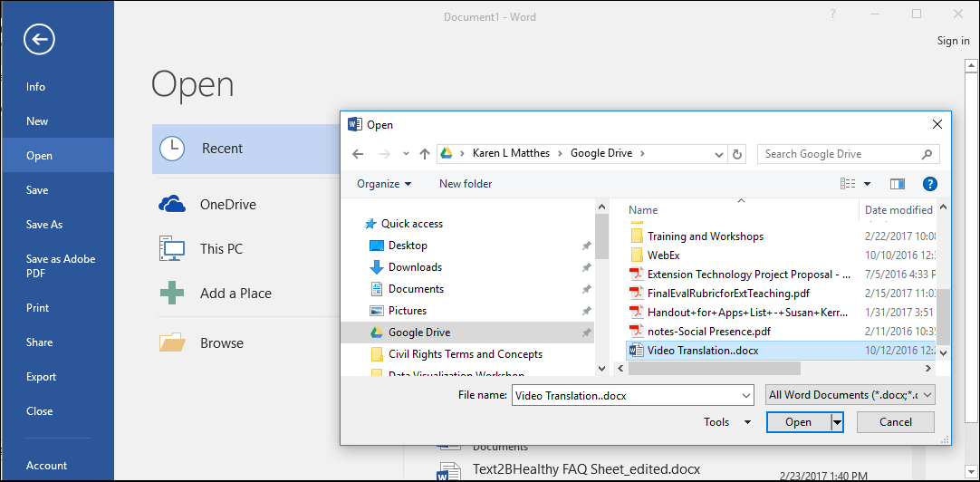This screenshot has width=980, height=482.
Task: Select Civil Rights Terms and Concepts folder
Action: pos(465,354)
